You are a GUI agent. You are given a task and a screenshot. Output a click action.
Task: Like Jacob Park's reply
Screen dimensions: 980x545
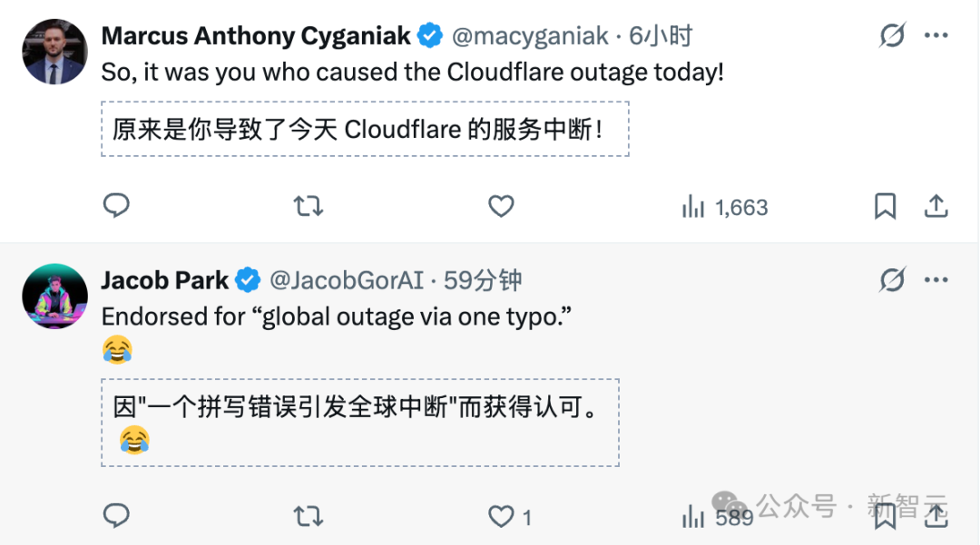501,516
